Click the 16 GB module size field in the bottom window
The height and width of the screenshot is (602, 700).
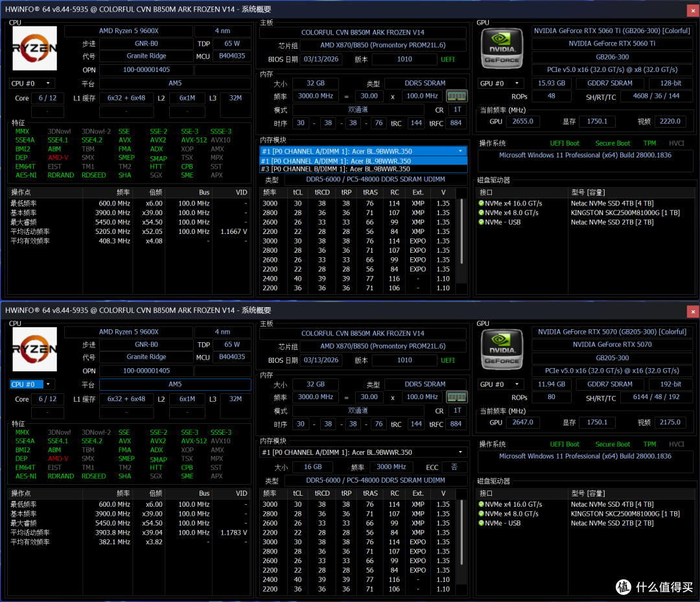pos(313,467)
